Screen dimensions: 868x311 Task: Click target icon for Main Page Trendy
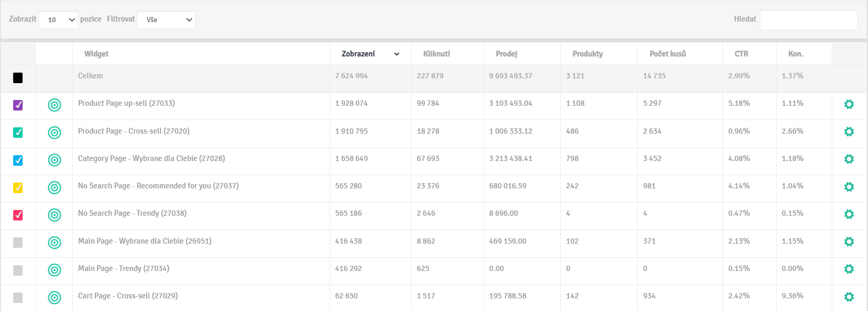[x=54, y=270]
